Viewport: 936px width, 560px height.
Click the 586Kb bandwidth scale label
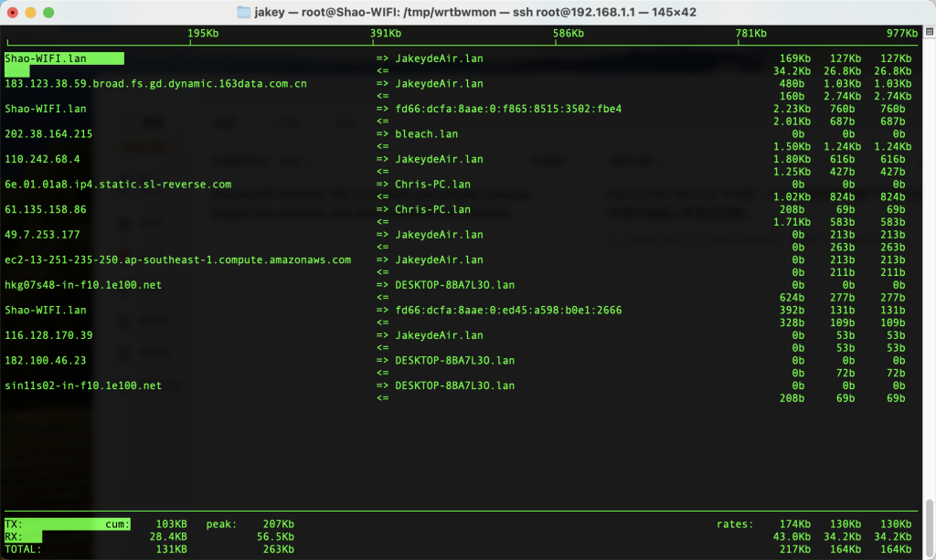click(x=569, y=34)
